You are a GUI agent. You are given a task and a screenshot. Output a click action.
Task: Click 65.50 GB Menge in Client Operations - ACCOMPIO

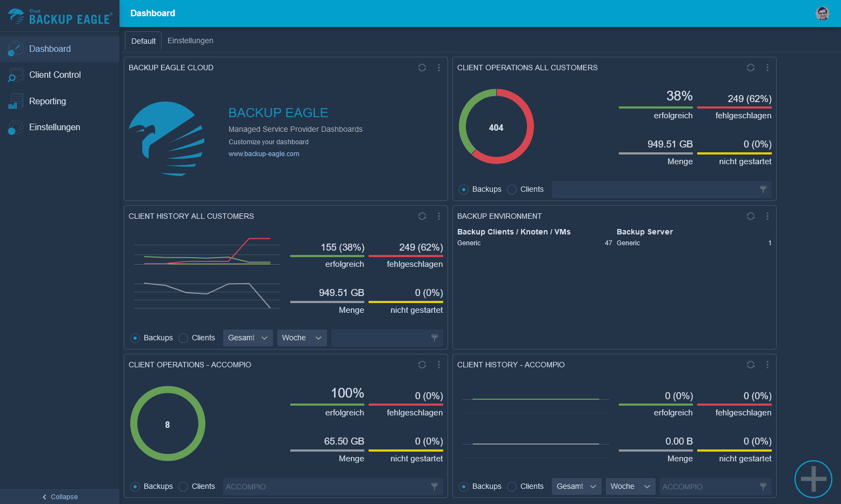(x=327, y=449)
